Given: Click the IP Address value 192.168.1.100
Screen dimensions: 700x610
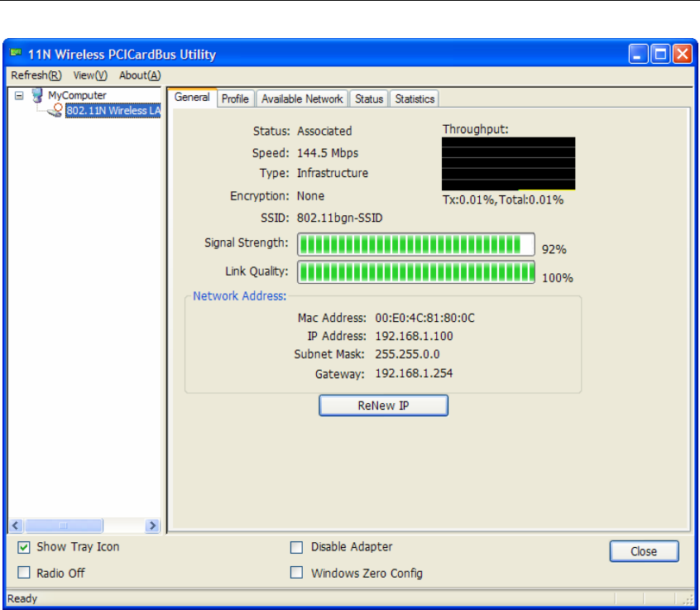Looking at the screenshot, I should (414, 336).
